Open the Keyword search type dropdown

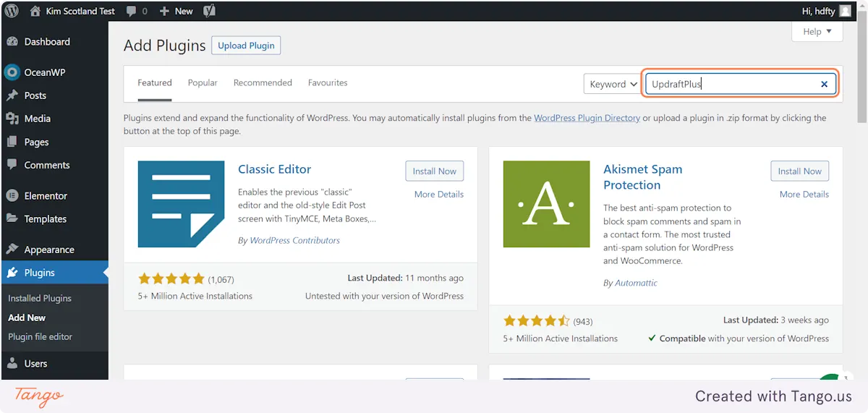(612, 84)
